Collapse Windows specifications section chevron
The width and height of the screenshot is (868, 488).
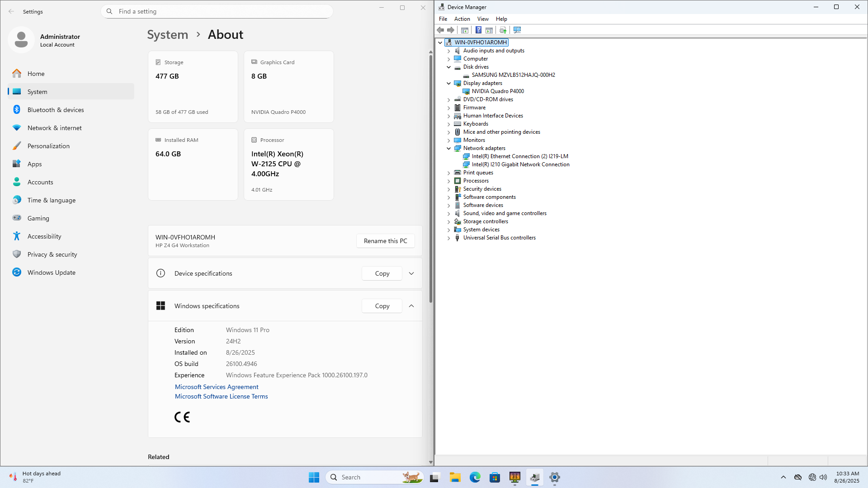411,306
